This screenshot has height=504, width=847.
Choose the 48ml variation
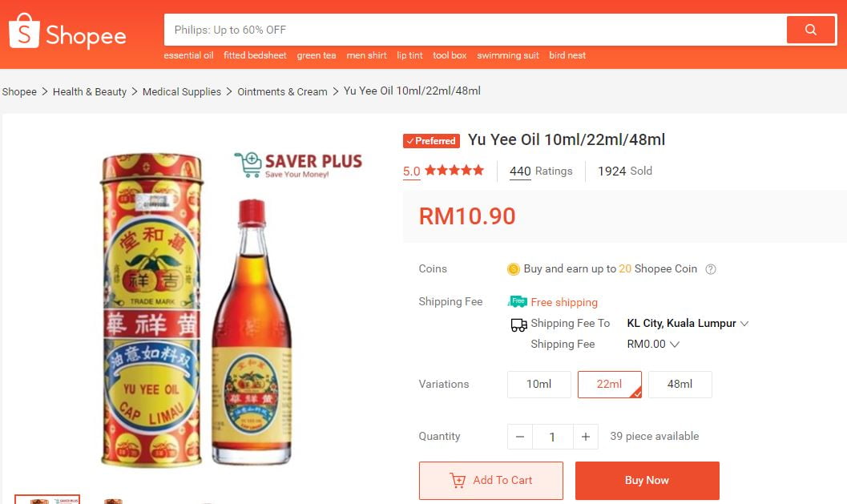[x=680, y=385]
